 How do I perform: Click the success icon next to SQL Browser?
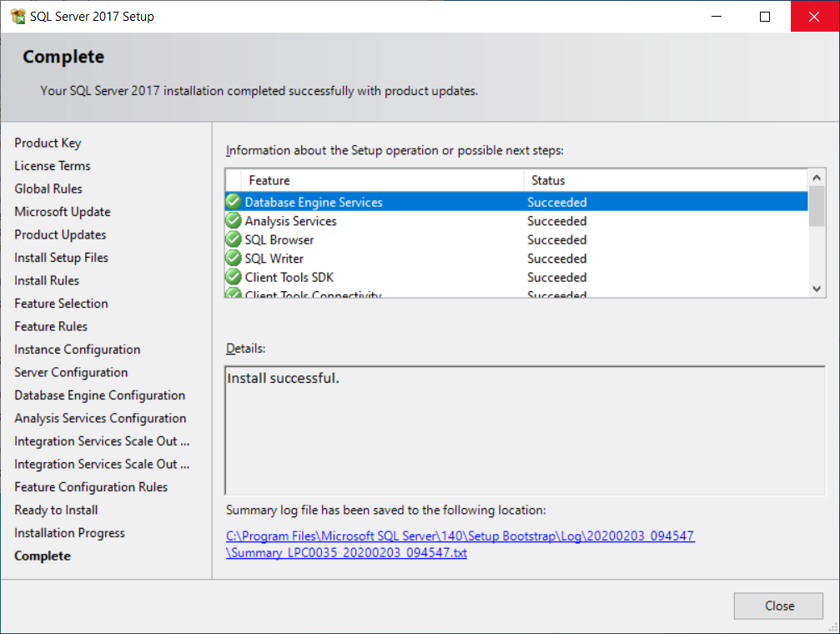click(x=234, y=239)
